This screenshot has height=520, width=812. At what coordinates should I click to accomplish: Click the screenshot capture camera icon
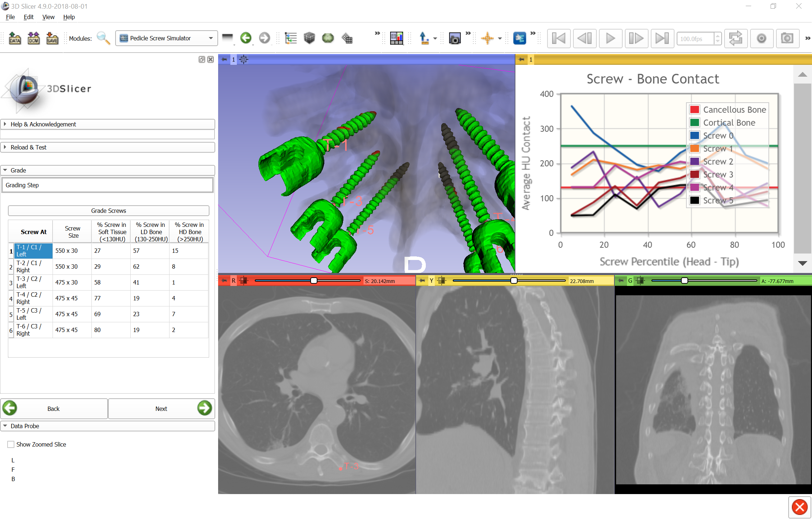[x=455, y=38]
